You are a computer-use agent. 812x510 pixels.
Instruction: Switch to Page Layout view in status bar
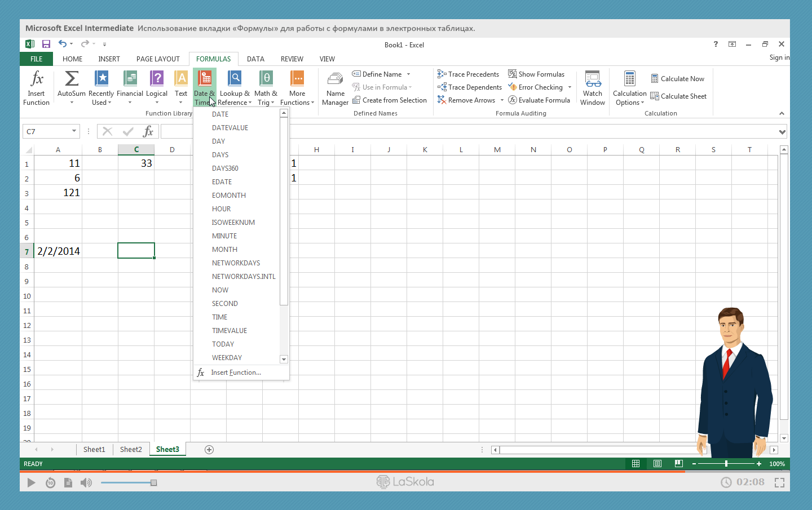pyautogui.click(x=657, y=464)
